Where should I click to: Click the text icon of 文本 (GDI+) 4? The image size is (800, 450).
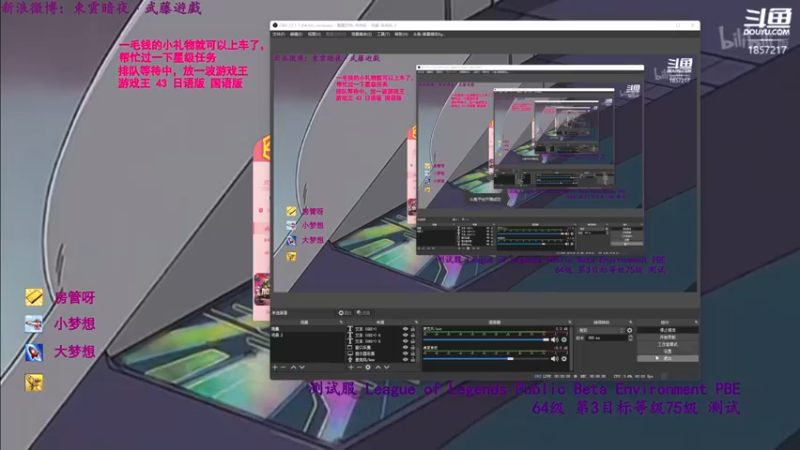pos(350,335)
